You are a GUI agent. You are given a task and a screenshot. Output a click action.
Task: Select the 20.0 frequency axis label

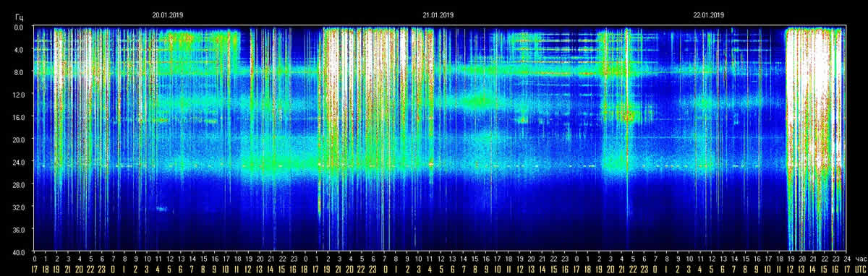pos(18,139)
